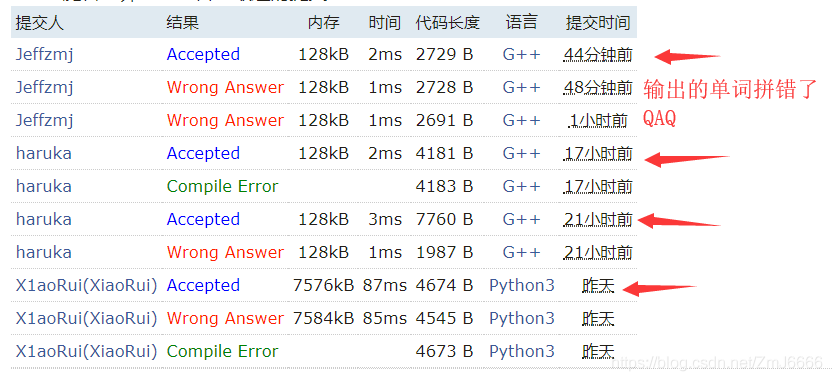This screenshot has width=832, height=381.
Task: View the Accepted result for the 4674 B submission
Action: [203, 285]
